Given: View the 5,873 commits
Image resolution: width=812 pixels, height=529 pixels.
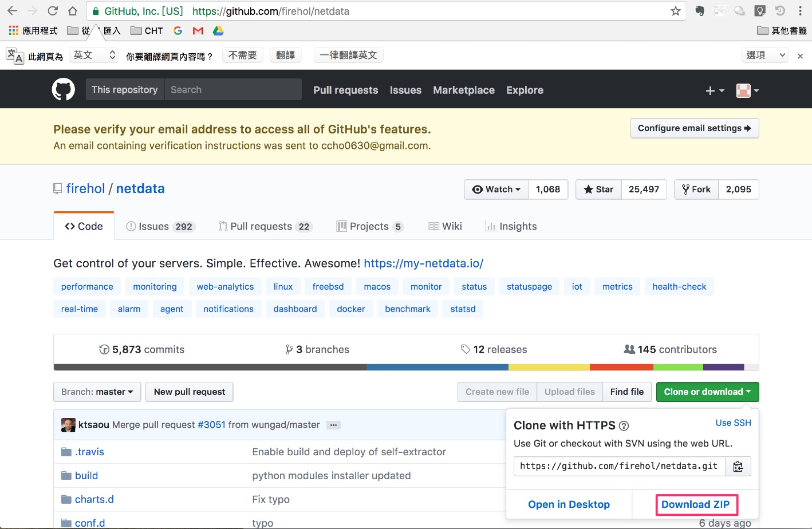Looking at the screenshot, I should click(142, 350).
